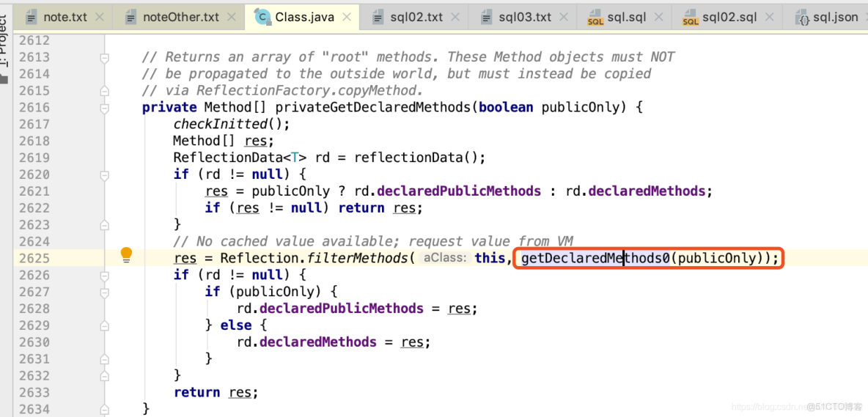The image size is (868, 417).
Task: Close the sql.sql editor tab
Action: [659, 17]
